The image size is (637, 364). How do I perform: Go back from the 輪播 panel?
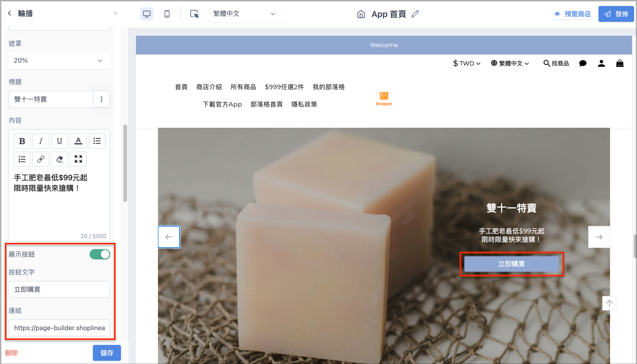[10, 13]
